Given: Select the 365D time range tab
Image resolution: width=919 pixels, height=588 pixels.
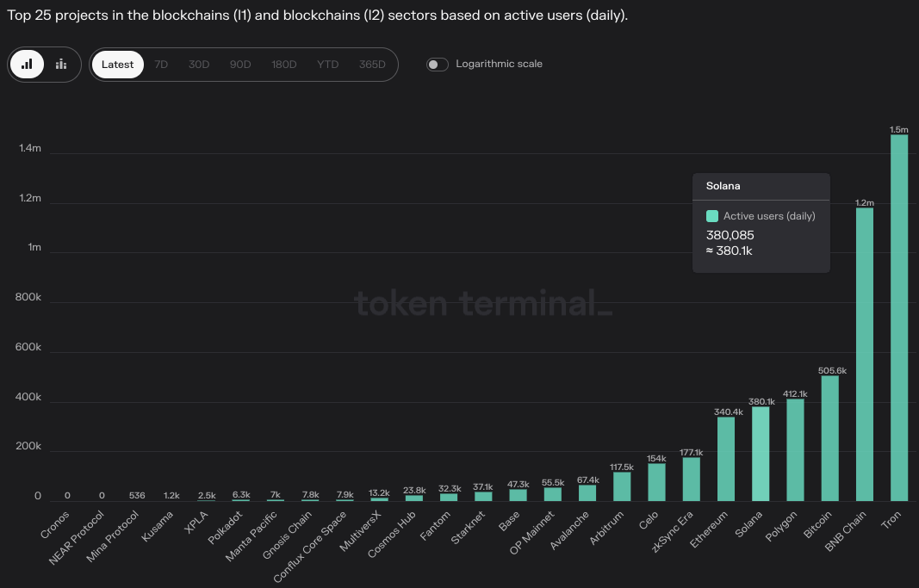Looking at the screenshot, I should 372,65.
